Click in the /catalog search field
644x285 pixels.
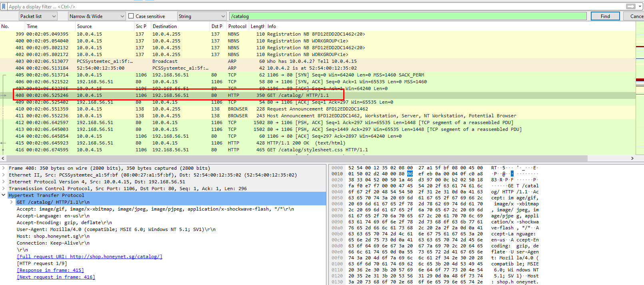coord(407,16)
